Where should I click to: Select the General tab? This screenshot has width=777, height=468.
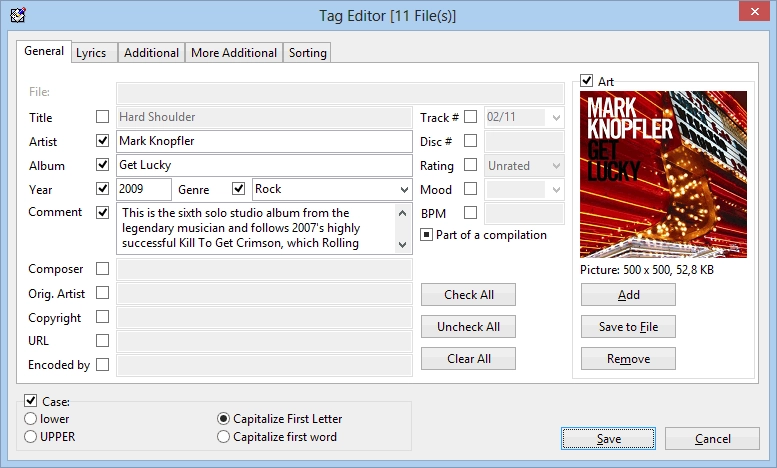pos(44,51)
